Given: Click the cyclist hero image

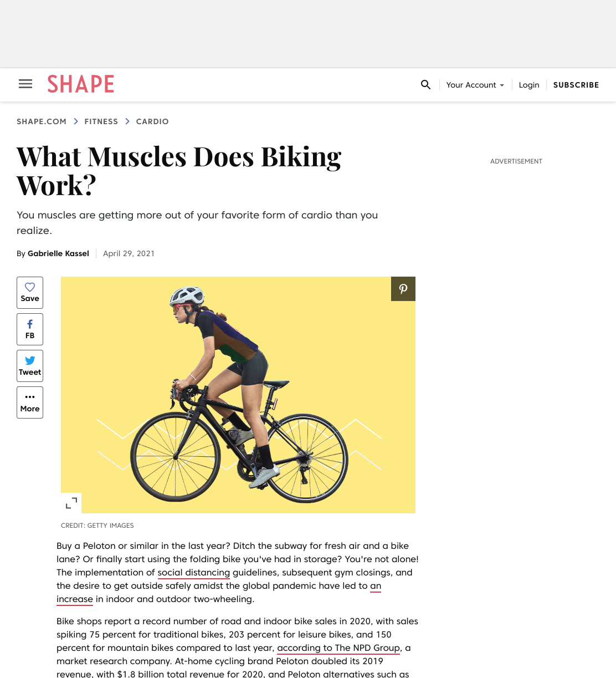Looking at the screenshot, I should (238, 395).
